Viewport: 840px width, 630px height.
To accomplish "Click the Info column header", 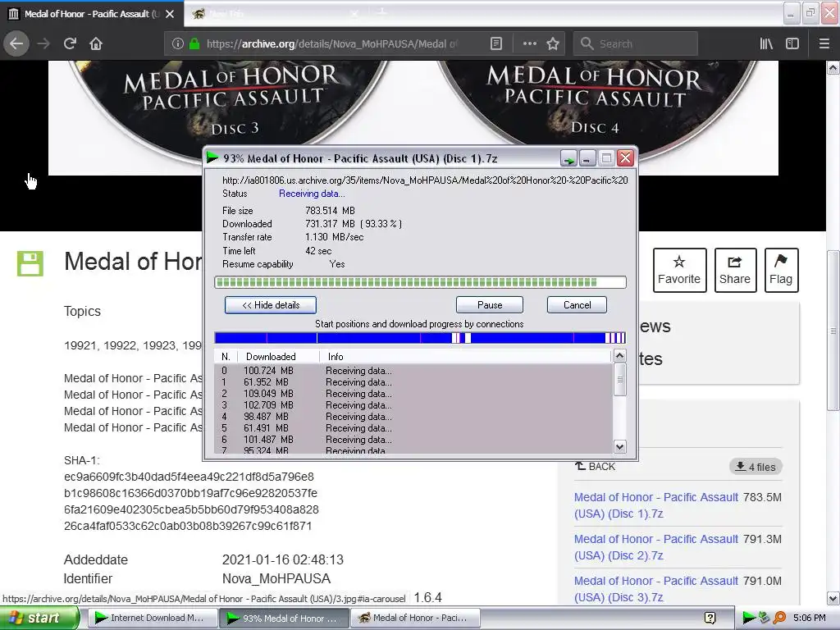I will pyautogui.click(x=465, y=357).
